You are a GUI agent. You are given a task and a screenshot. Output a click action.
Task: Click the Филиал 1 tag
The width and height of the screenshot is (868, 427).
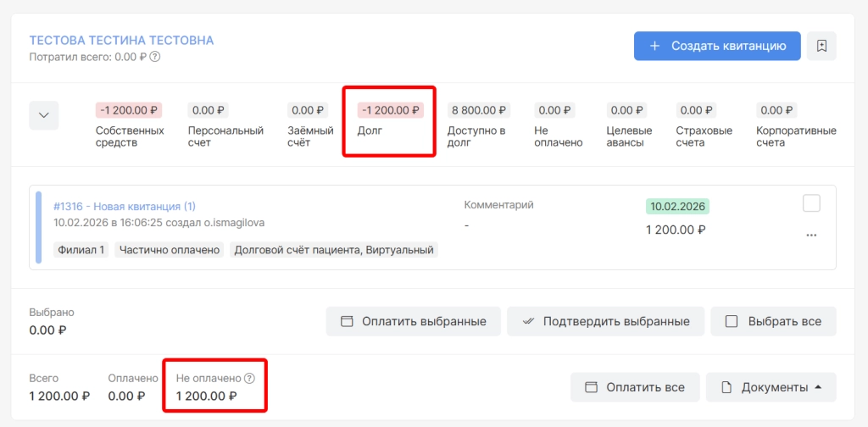(81, 250)
